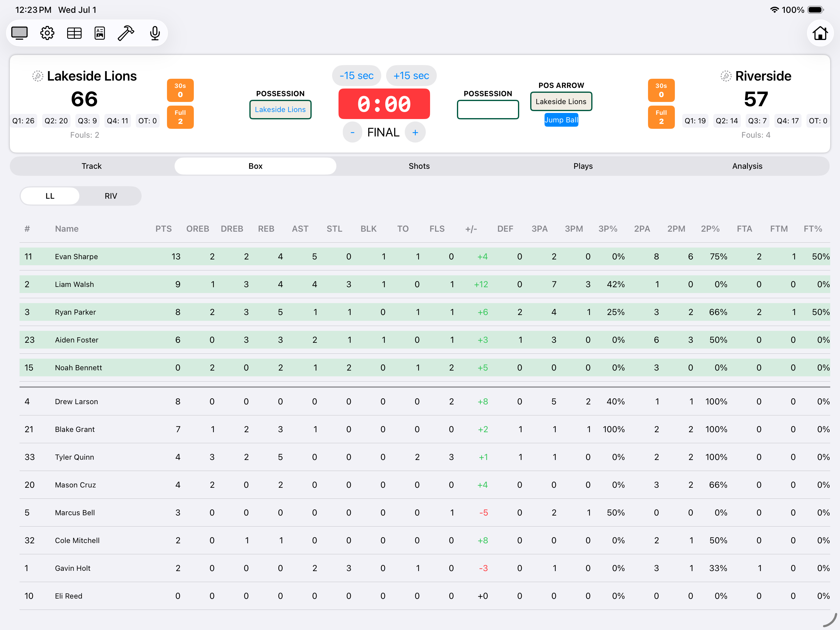Click the Jump Ball button
Image resolution: width=840 pixels, height=630 pixels.
coord(561,120)
